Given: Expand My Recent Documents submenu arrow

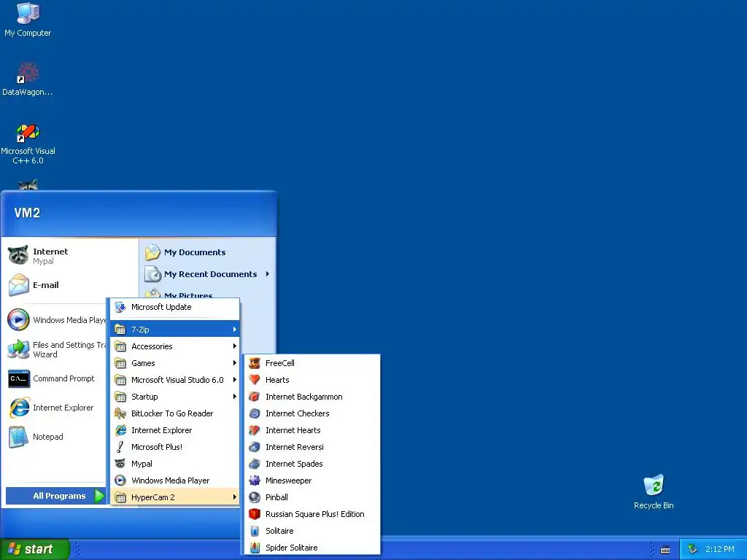Looking at the screenshot, I should pyautogui.click(x=268, y=274).
